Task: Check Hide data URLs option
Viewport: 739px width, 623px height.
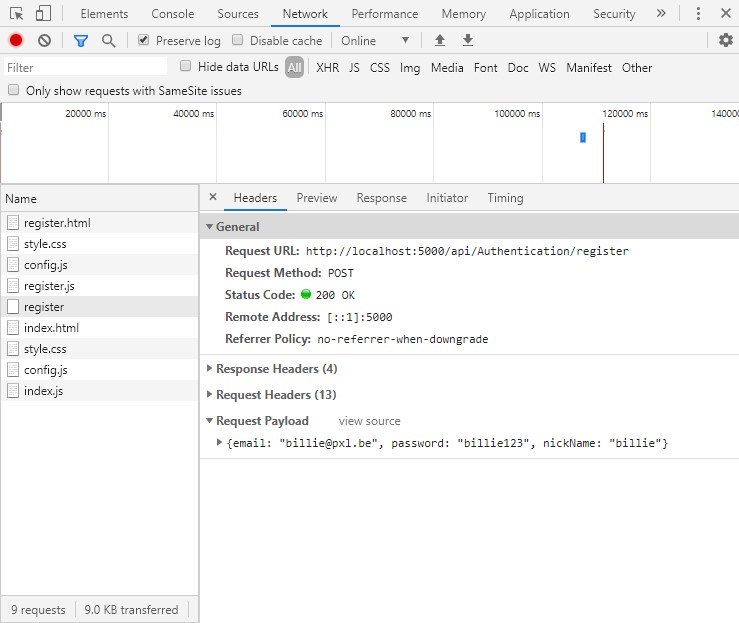Action: (186, 66)
